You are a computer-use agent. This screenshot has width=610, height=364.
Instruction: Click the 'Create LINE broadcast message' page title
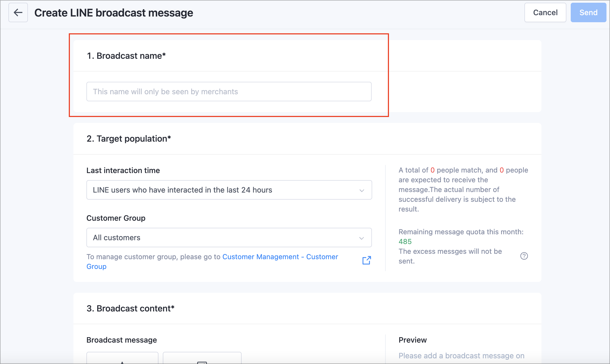click(114, 13)
